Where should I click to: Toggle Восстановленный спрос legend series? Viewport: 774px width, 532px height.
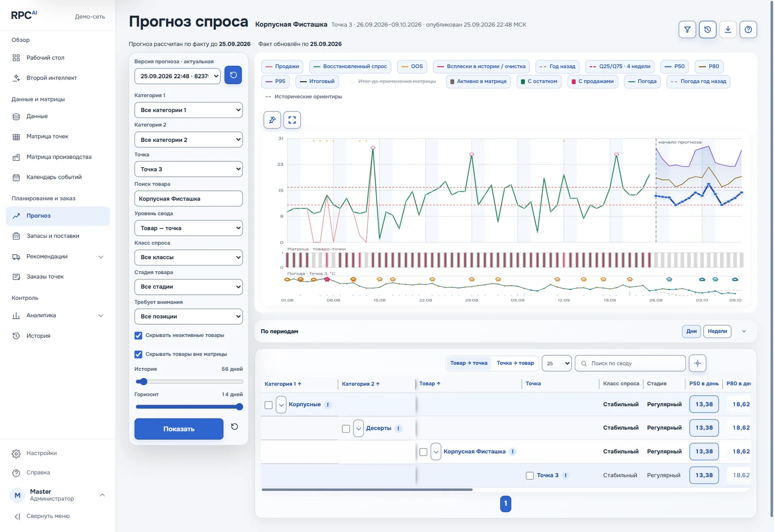[350, 66]
